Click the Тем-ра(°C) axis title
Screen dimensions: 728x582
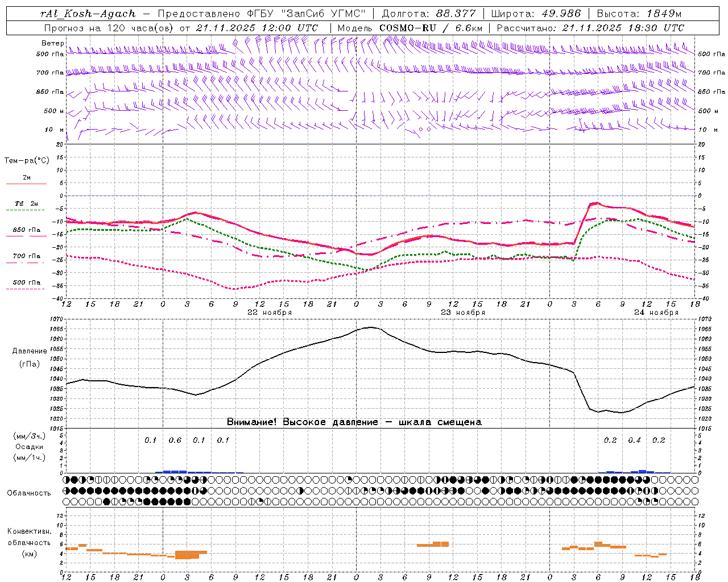[x=27, y=161]
